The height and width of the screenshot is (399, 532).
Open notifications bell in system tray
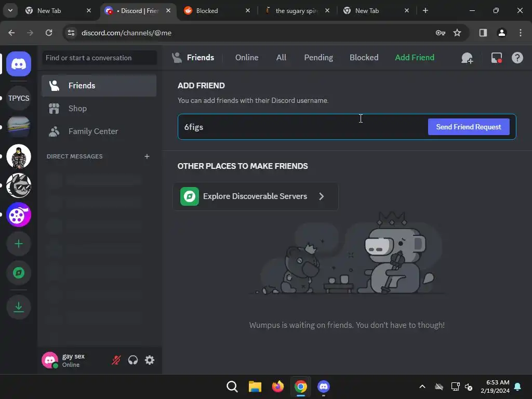(518, 387)
